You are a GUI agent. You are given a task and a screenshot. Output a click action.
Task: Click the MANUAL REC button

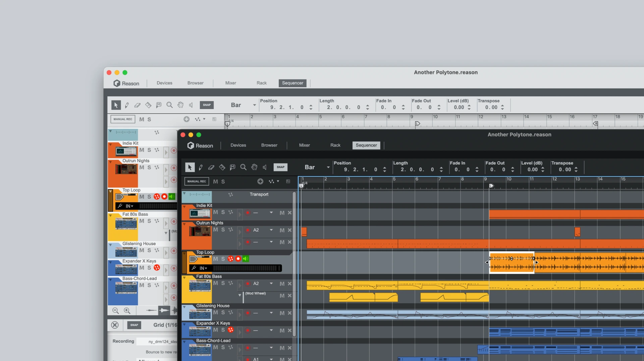coord(196,181)
